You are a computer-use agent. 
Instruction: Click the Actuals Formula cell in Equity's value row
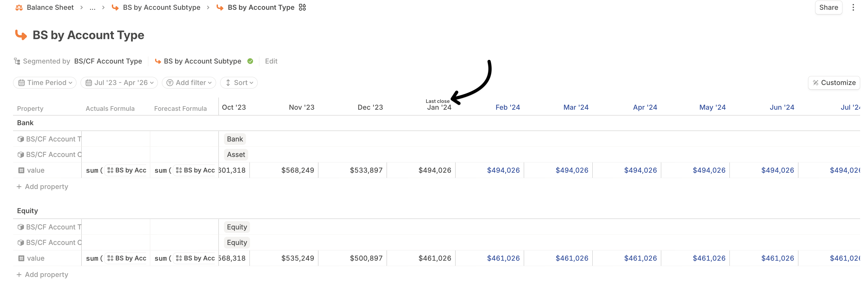coord(116,259)
